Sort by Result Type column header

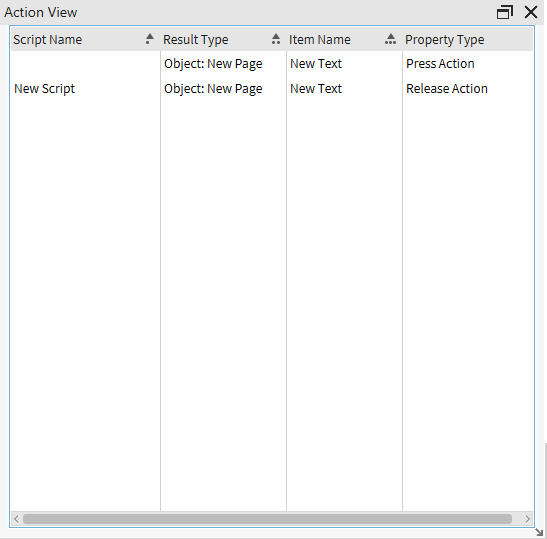click(x=223, y=39)
